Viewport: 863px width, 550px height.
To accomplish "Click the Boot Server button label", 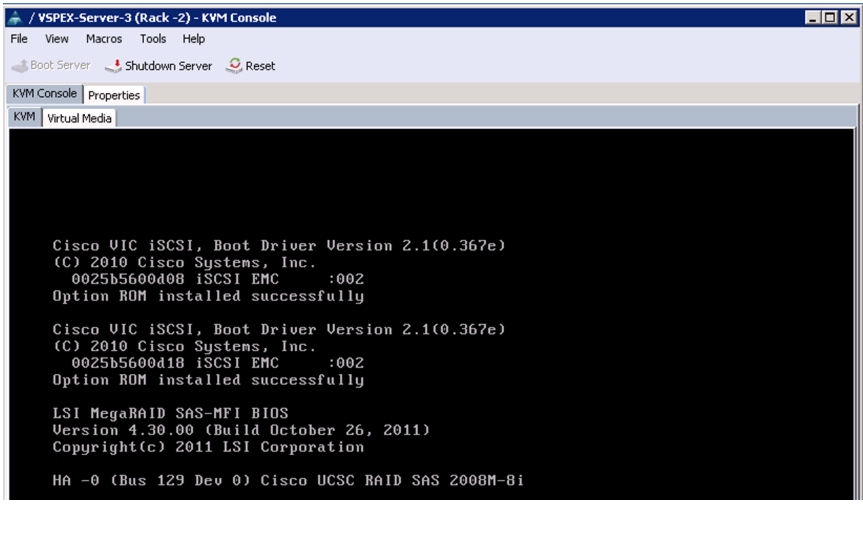I will 60,66.
